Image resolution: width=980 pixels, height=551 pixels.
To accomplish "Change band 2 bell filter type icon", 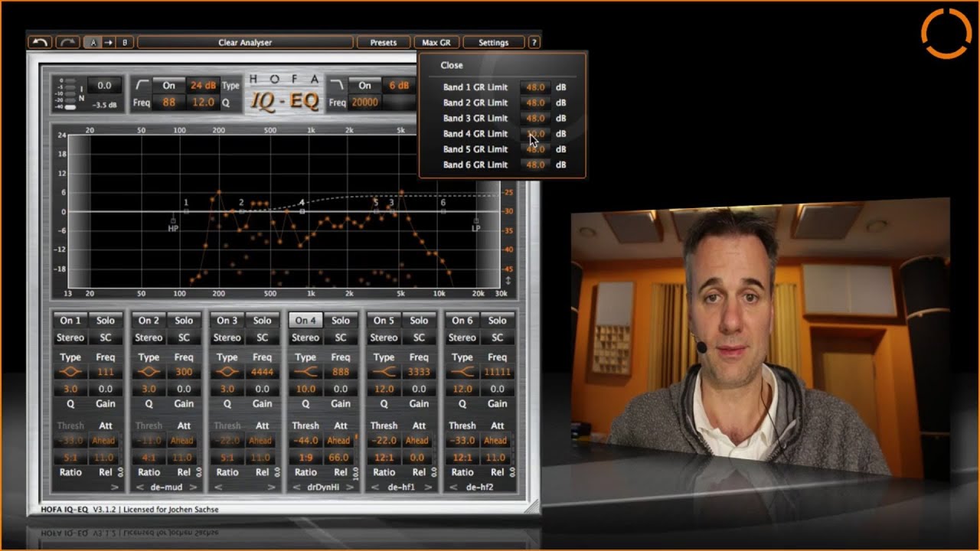I will [x=149, y=373].
